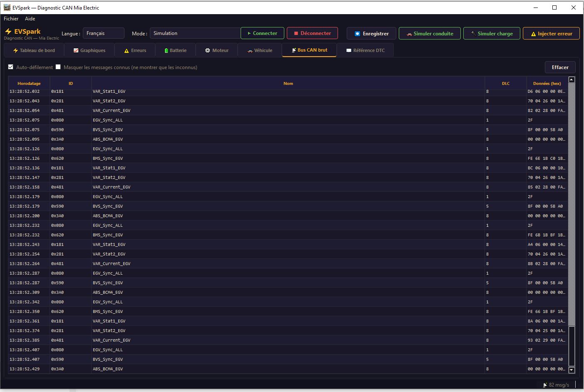Open the Langue dropdown showing Français
Image resolution: width=584 pixels, height=392 pixels.
pyautogui.click(x=103, y=33)
